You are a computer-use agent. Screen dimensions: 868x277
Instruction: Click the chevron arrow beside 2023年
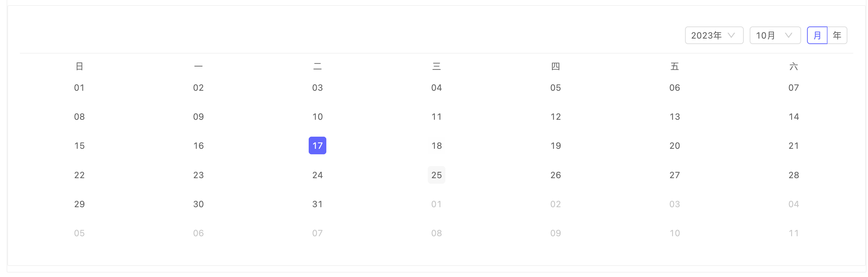[x=731, y=35]
